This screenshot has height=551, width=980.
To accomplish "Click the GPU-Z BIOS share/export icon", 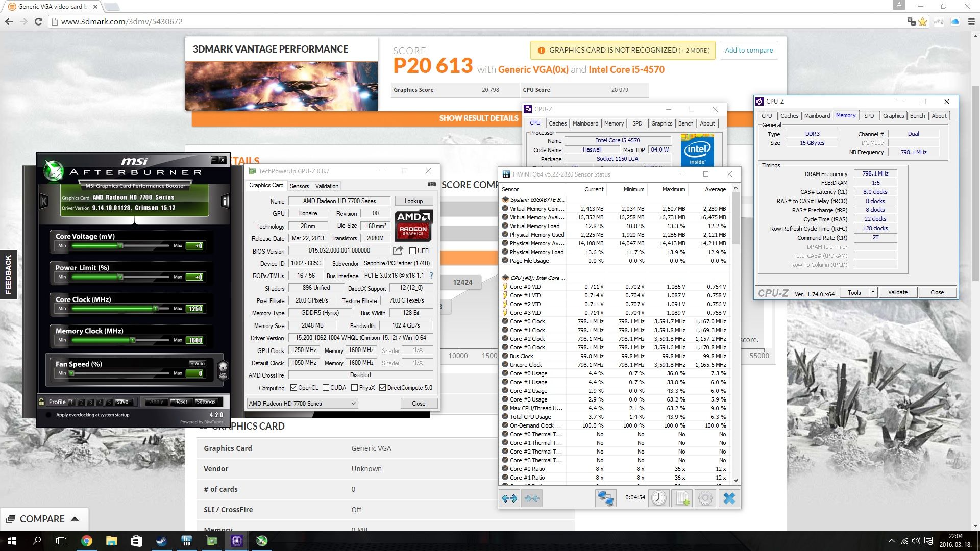I will click(397, 251).
